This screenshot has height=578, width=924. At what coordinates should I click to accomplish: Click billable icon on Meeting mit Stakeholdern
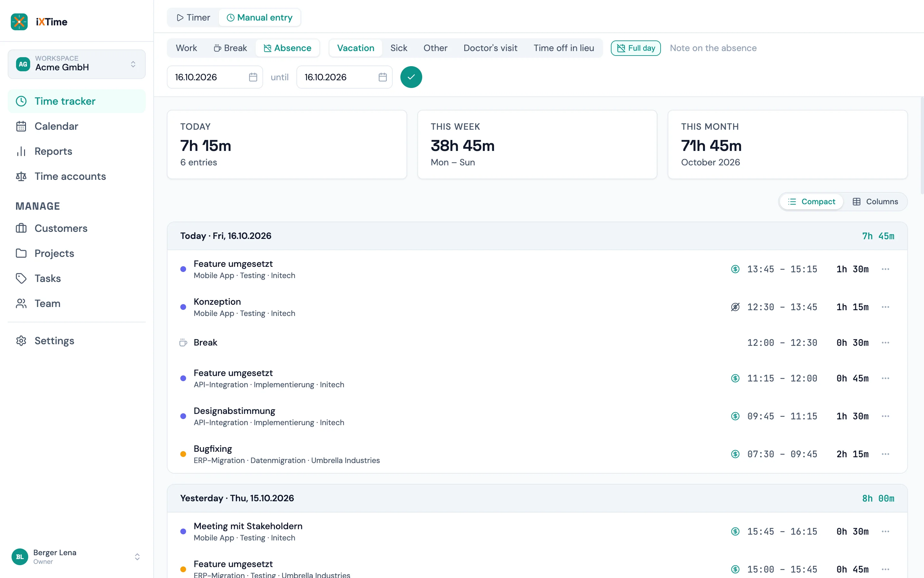[735, 531]
